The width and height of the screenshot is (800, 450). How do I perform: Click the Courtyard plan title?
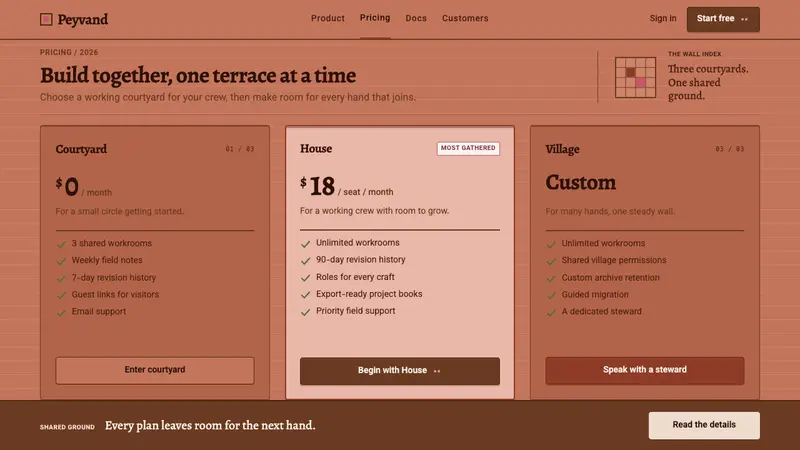pos(81,149)
